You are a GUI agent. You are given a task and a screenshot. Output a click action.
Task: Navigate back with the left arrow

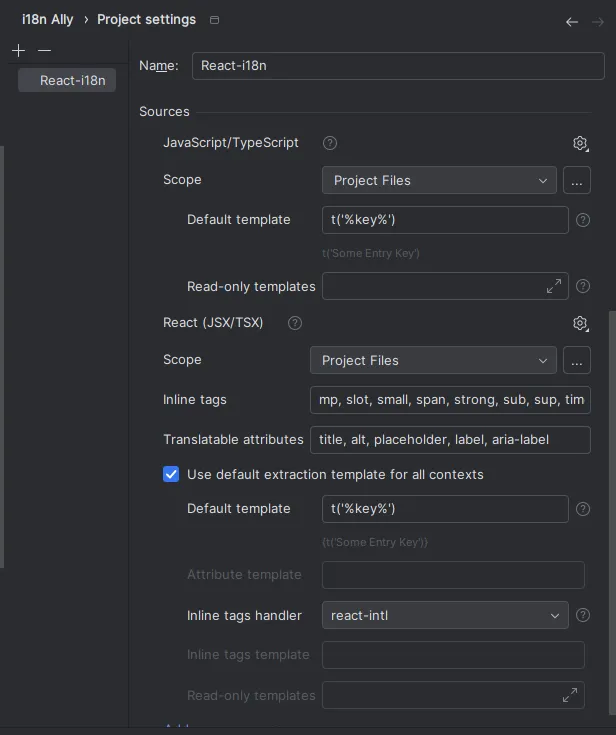pyautogui.click(x=572, y=21)
